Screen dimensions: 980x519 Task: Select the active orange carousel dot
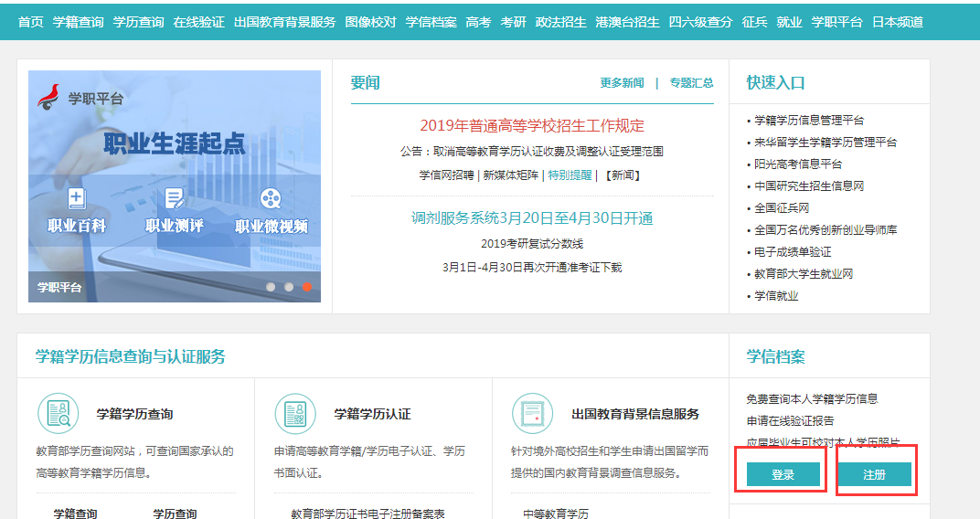[307, 287]
